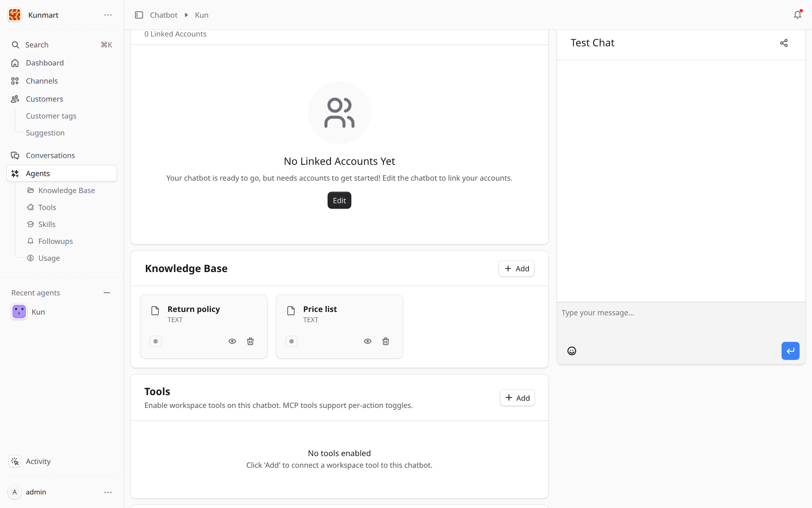This screenshot has height=508, width=812.
Task: Share the Test Chat
Action: 784,43
